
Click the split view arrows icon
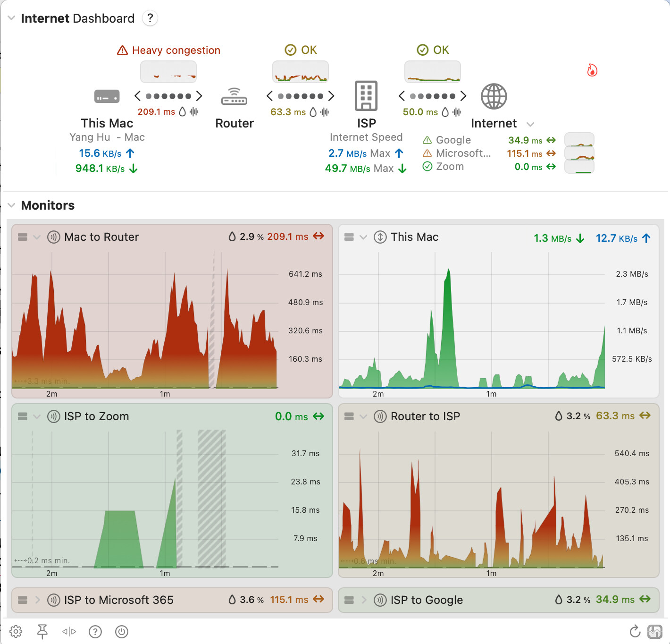coord(69,631)
